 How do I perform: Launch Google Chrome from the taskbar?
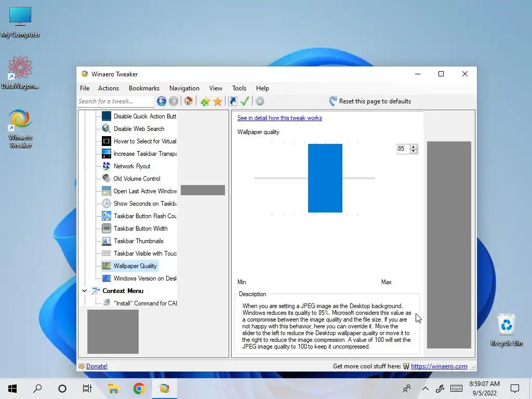(x=139, y=389)
